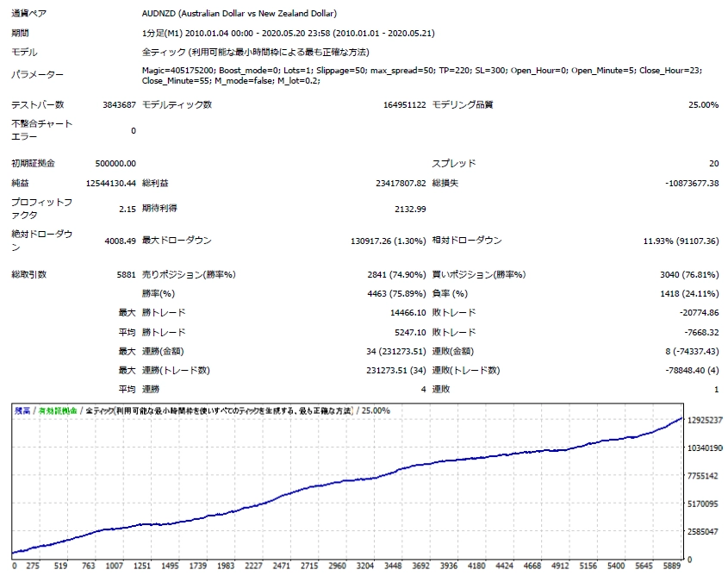Click the 12925237 axis label on chart
This screenshot has height=576, width=728.
[705, 421]
